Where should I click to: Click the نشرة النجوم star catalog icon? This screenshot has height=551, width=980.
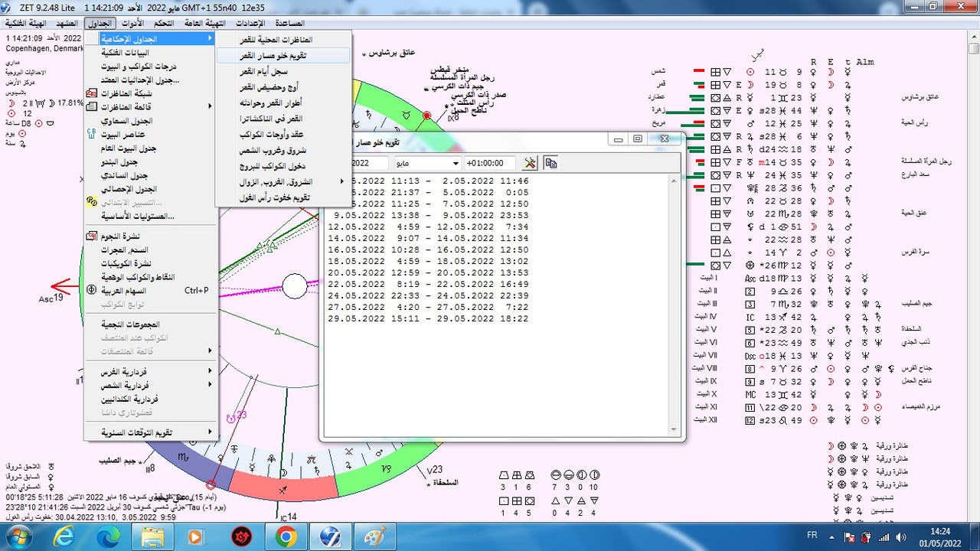coord(93,236)
